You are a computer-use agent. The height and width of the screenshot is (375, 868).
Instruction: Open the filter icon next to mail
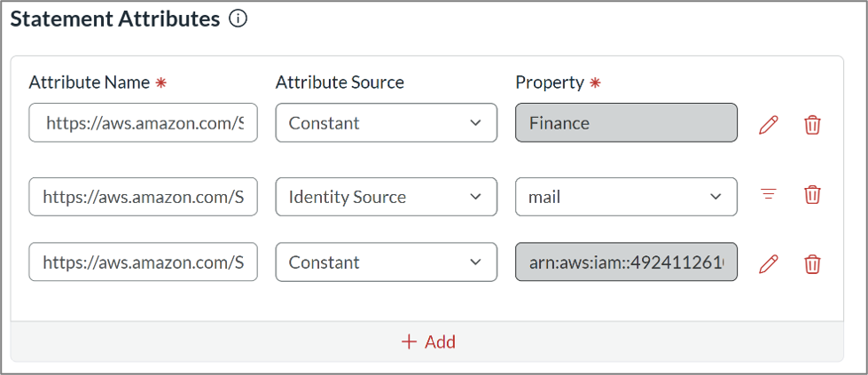click(769, 194)
